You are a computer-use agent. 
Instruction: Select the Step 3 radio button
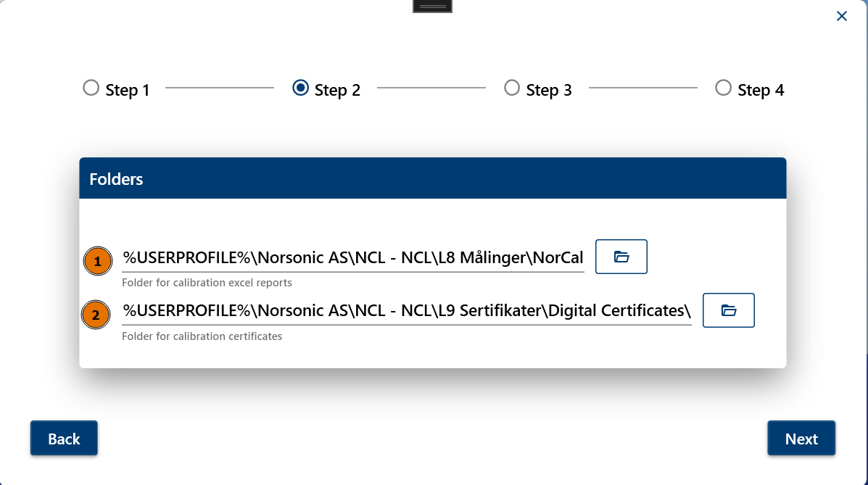click(512, 88)
